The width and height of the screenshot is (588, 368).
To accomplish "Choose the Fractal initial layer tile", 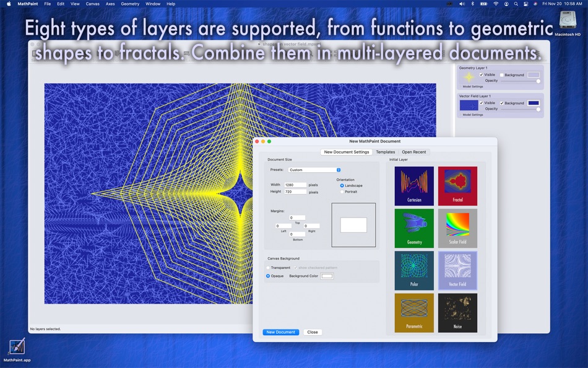I will coord(457,186).
